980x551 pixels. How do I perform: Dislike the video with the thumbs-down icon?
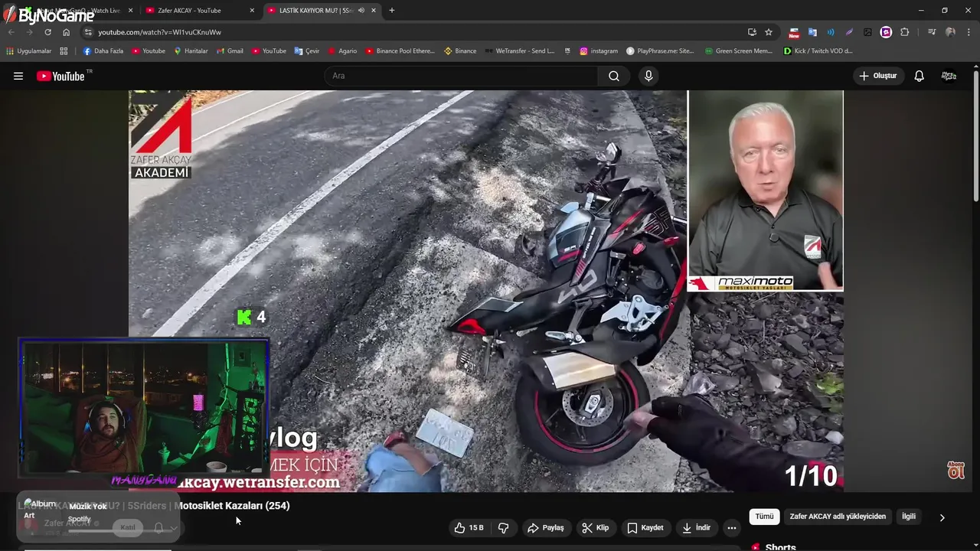click(x=504, y=528)
